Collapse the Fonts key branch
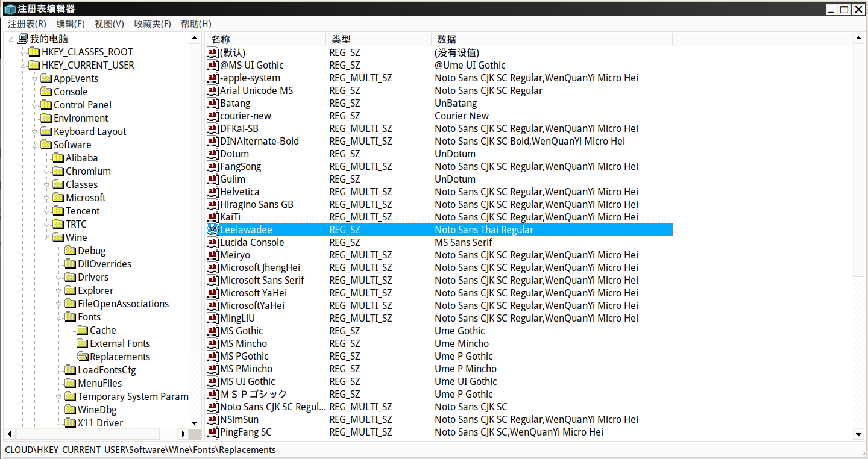This screenshot has height=459, width=868. coord(59,317)
